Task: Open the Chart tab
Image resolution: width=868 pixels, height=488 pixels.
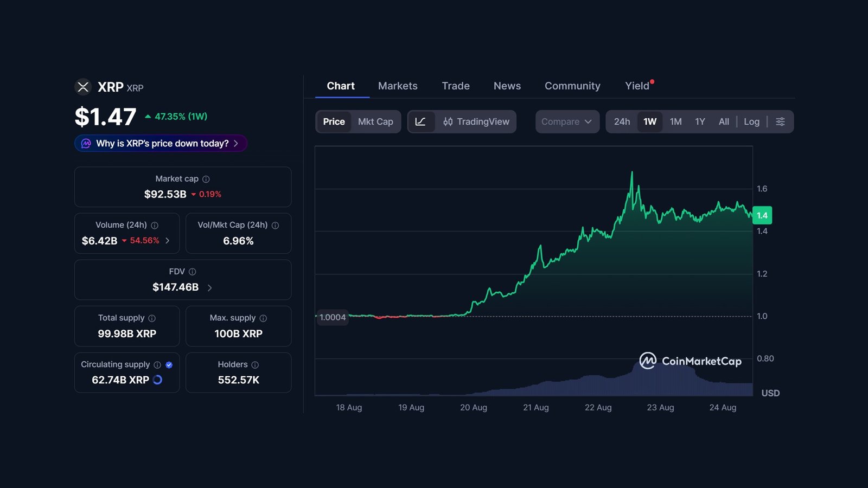Action: 341,86
